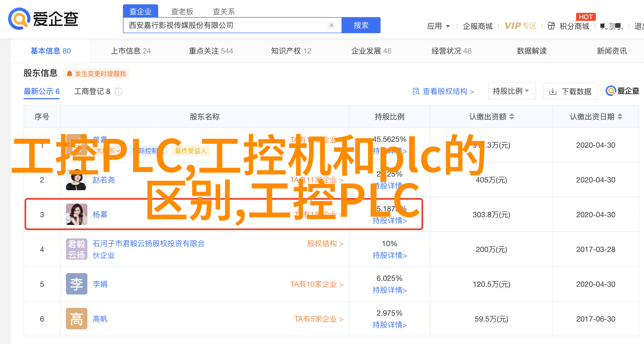Open shareholder 高帆 profile link
644x344 pixels.
(100, 319)
